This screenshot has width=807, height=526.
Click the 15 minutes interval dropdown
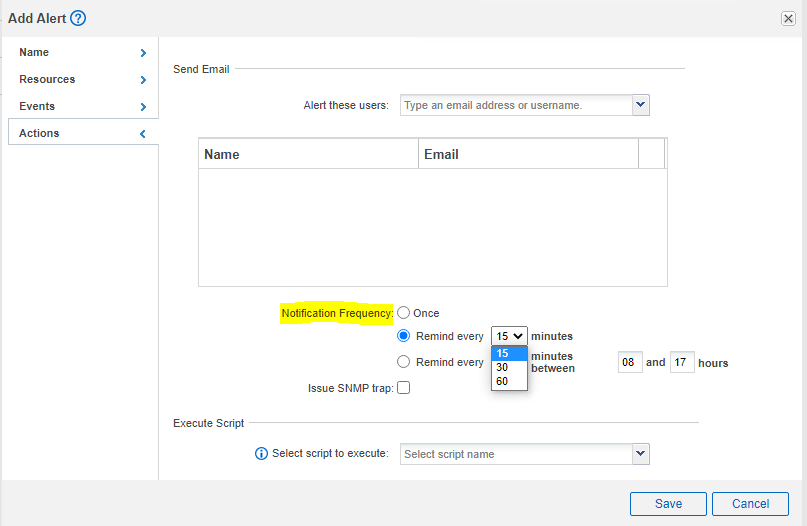coord(509,336)
